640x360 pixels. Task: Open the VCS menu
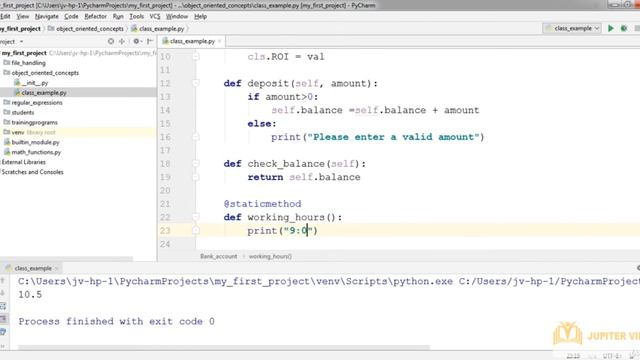click(155, 16)
